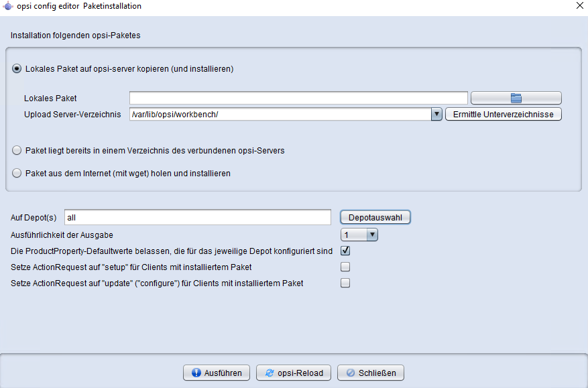Viewport: 588px width, 388px height.
Task: Click the opsi-Reload button
Action: click(x=294, y=373)
